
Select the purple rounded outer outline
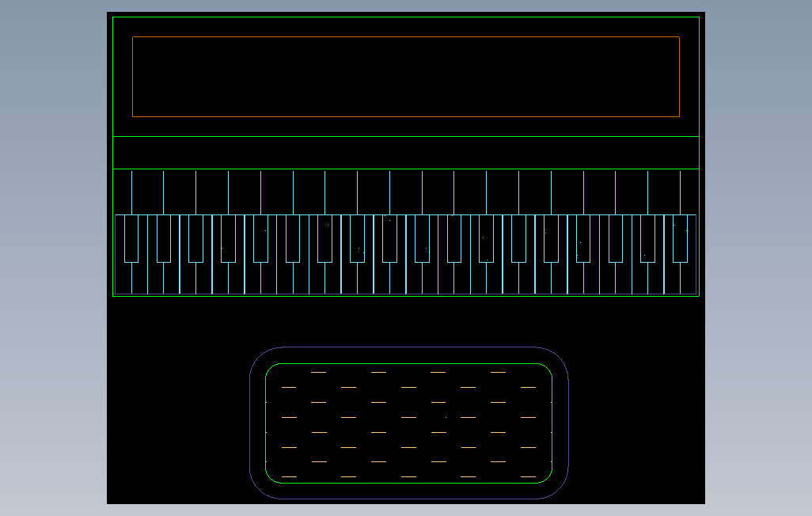409,423
